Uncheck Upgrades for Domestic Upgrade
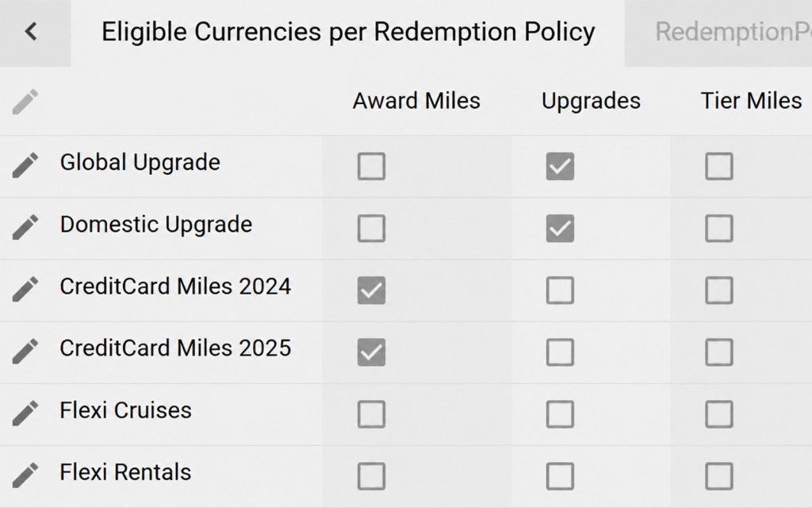812x508 pixels. (x=560, y=228)
